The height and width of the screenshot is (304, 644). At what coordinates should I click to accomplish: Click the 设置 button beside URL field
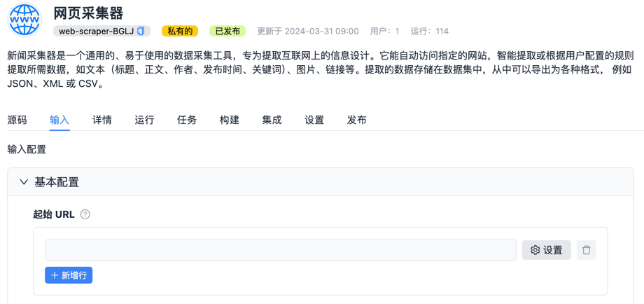[546, 250]
